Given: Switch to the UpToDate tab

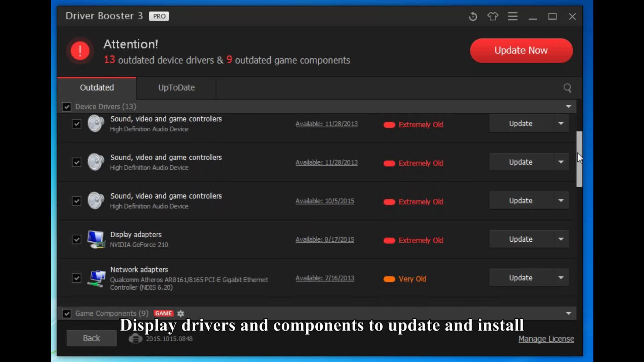Looking at the screenshot, I should (x=176, y=88).
